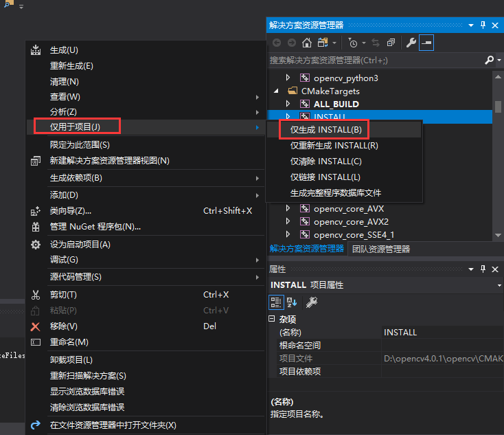Open the search options dropdown arrow

pyautogui.click(x=499, y=60)
